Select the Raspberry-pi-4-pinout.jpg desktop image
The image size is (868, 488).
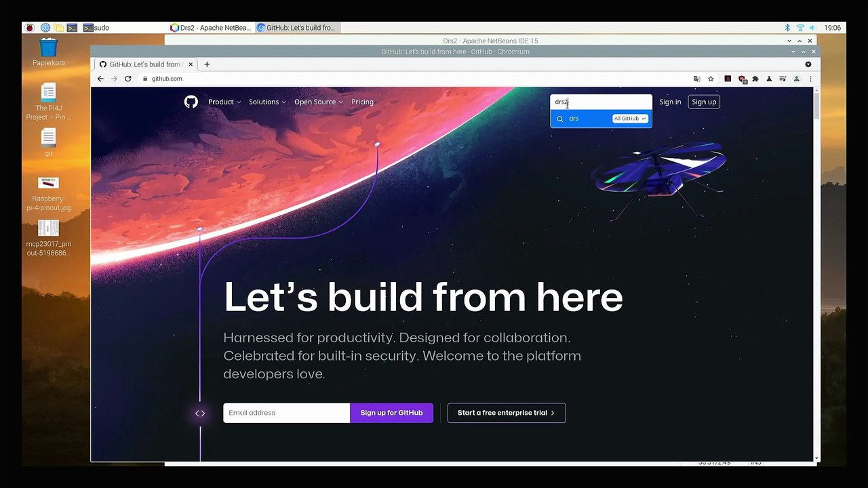point(49,194)
